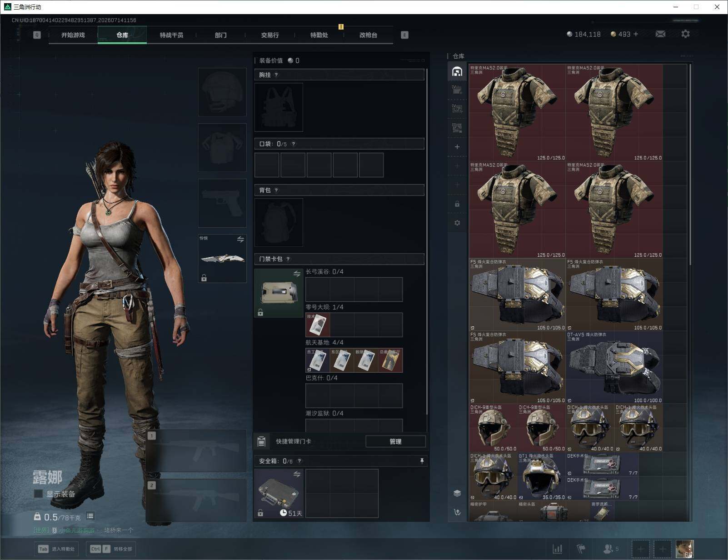Click the empty pistol equipment slot
The width and height of the screenshot is (728, 560).
pos(222,203)
